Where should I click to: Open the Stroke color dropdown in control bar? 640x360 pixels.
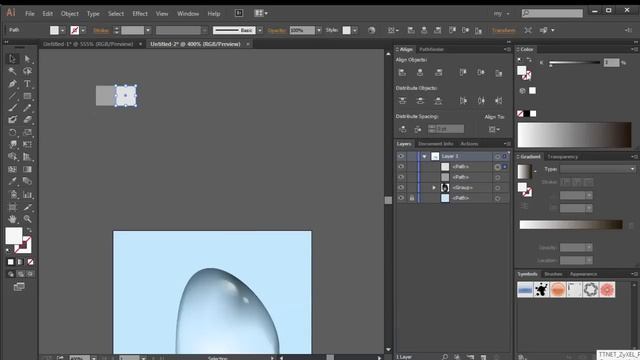pos(83,30)
